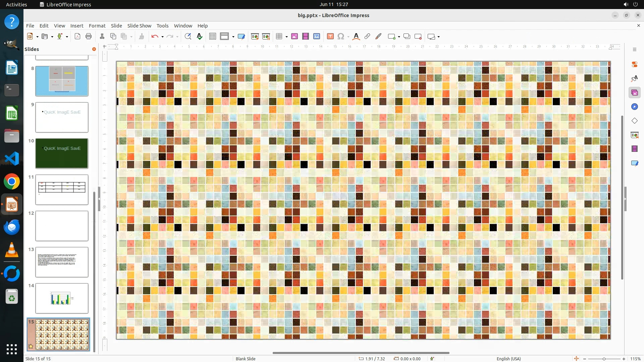Insert a chart via the toolbar icon

point(316,37)
